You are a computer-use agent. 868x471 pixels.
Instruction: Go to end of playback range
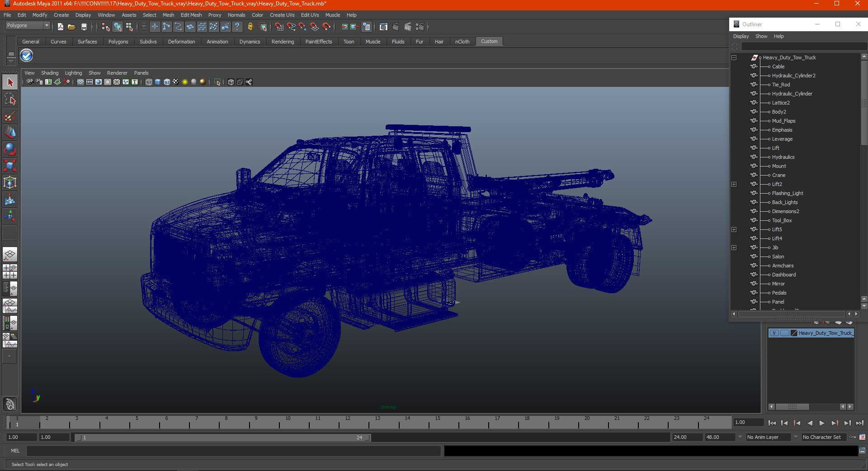click(x=860, y=423)
